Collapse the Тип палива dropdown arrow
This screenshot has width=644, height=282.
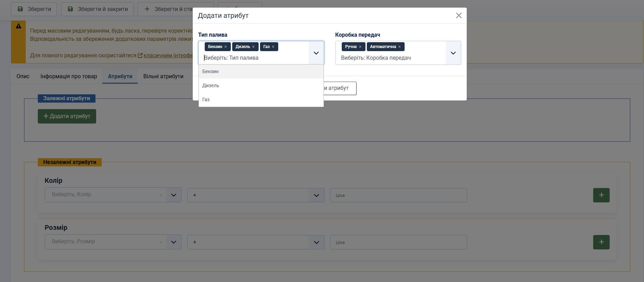point(316,53)
